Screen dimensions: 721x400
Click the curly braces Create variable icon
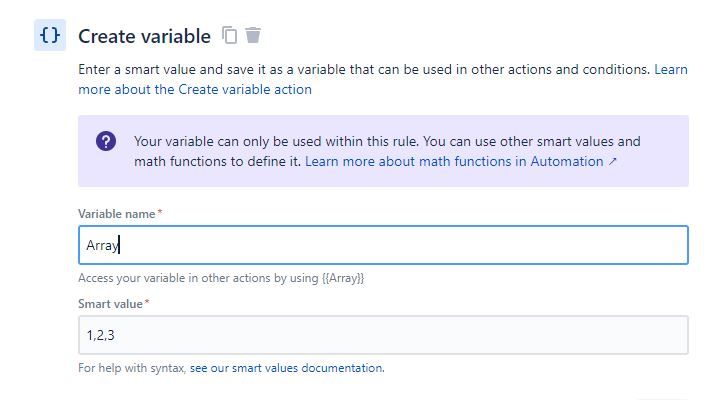[x=50, y=35]
